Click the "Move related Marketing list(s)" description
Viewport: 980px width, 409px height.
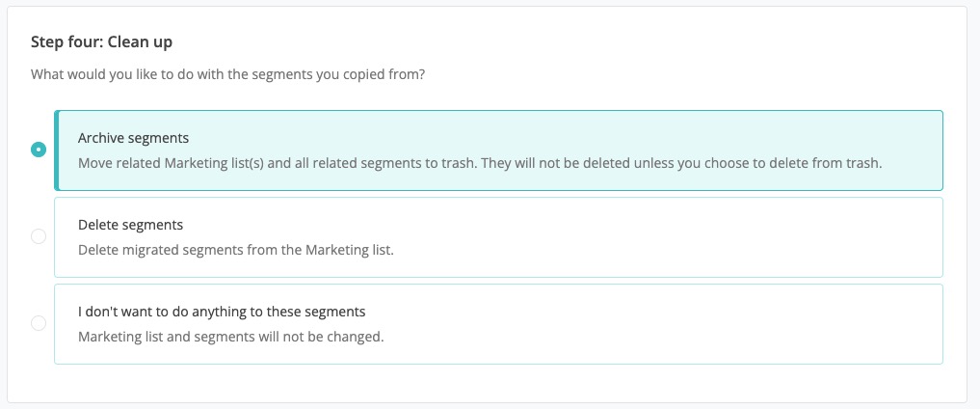[x=480, y=164]
